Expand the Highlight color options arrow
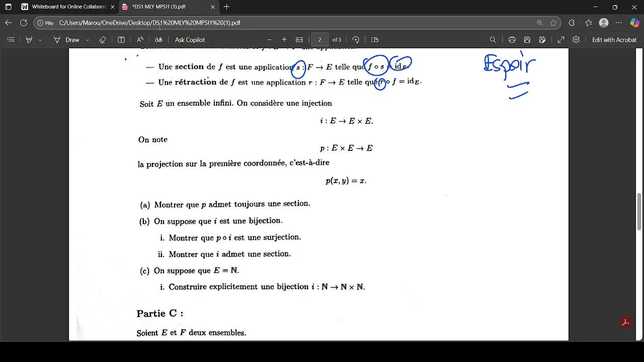This screenshot has height=362, width=644. pyautogui.click(x=40, y=40)
